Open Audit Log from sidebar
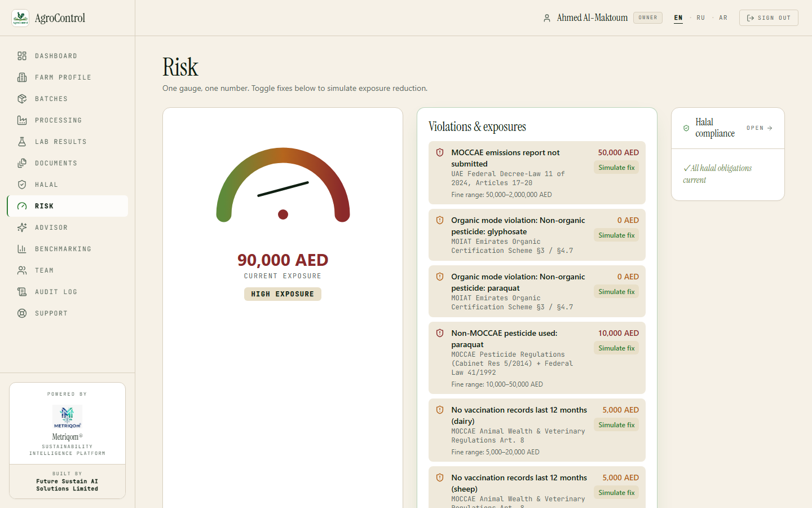 68,292
